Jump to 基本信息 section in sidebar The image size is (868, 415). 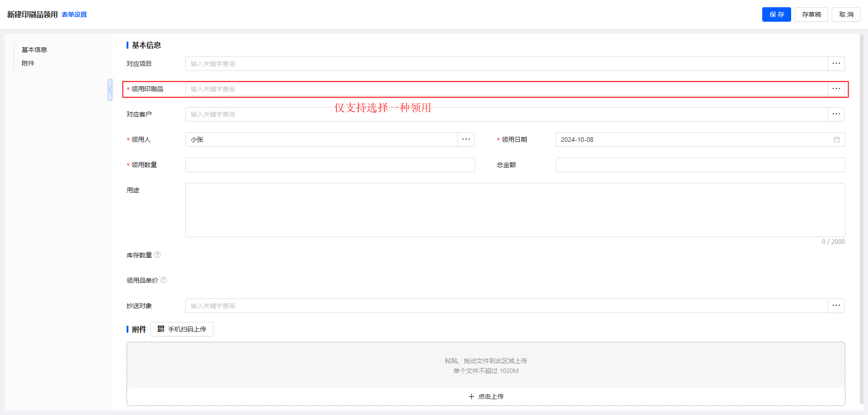(x=34, y=50)
